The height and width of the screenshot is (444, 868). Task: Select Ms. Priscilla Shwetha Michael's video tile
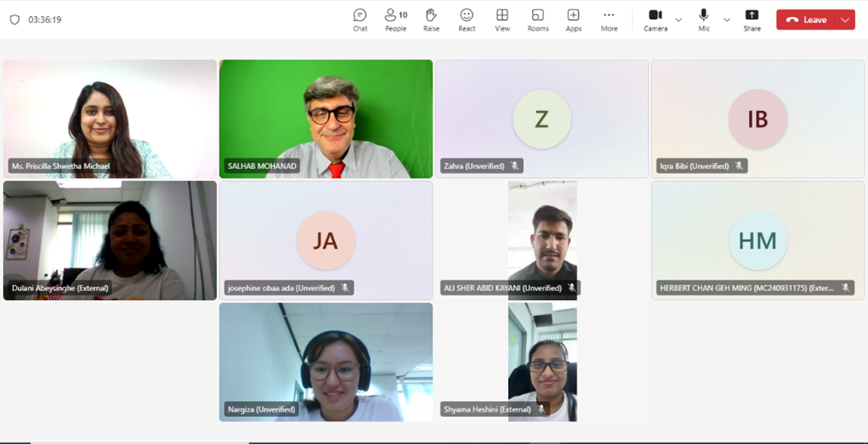pos(109,119)
